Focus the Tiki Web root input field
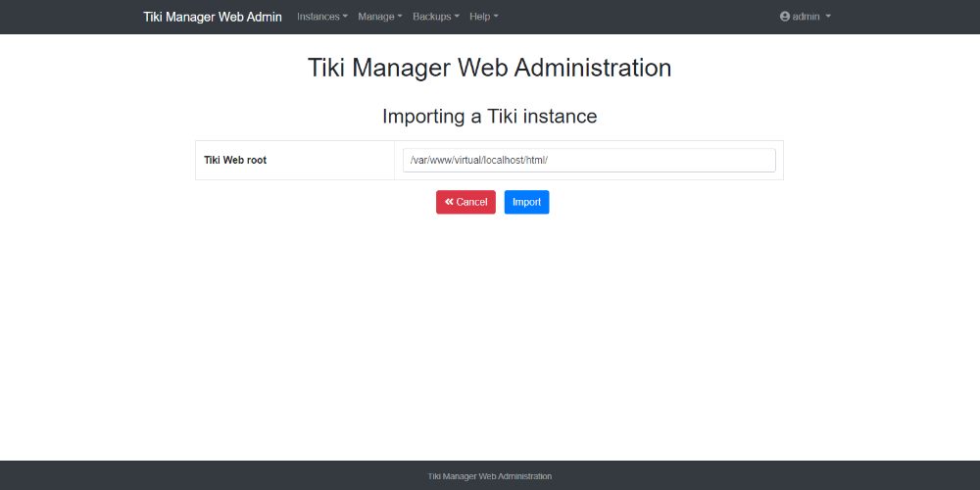The image size is (980, 490). (589, 160)
